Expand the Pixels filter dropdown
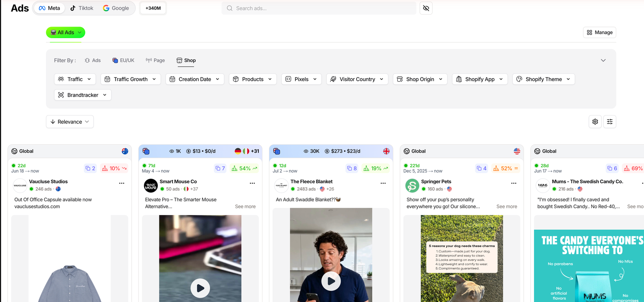644x302 pixels. click(x=301, y=79)
